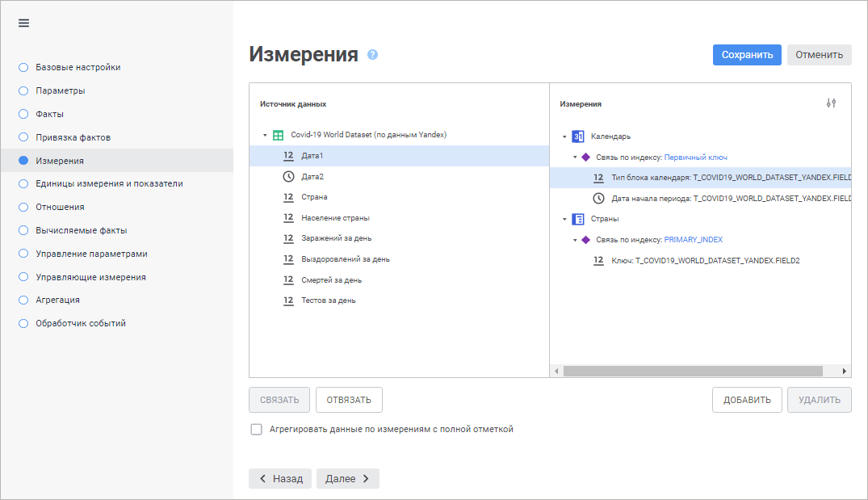Click the horizontal scrollbar in dimensions panel
868x500 pixels.
coord(692,371)
